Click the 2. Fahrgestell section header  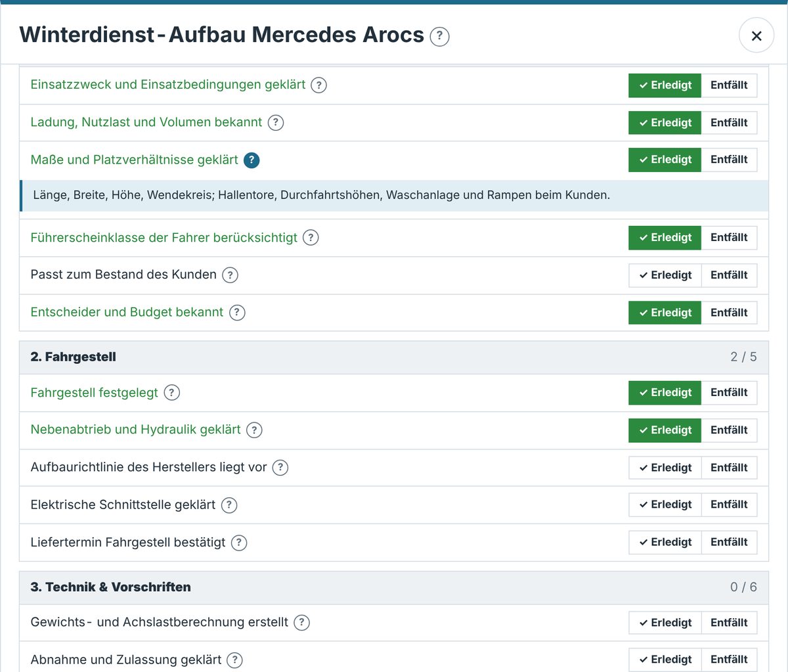click(x=394, y=357)
